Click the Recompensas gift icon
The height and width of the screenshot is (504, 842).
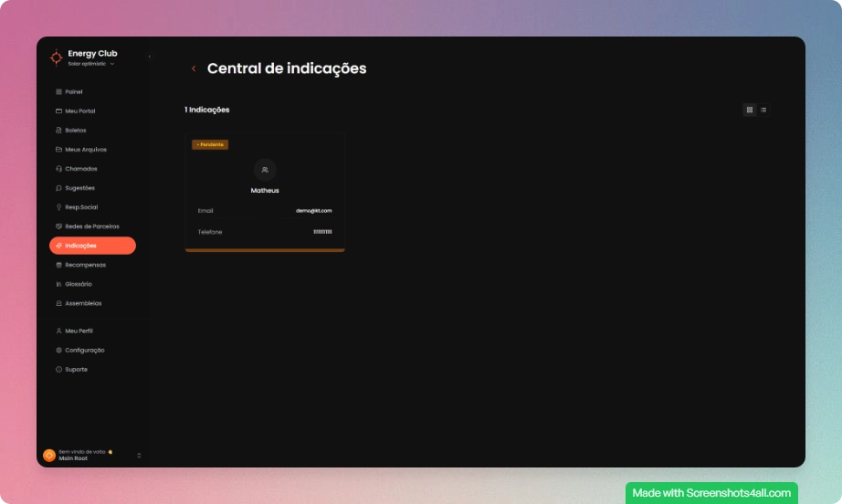click(58, 265)
